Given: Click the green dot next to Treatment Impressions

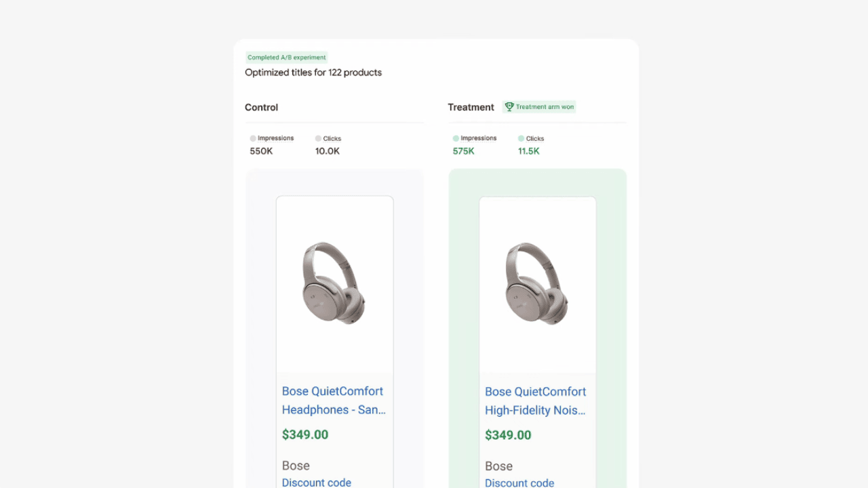Looking at the screenshot, I should (456, 138).
